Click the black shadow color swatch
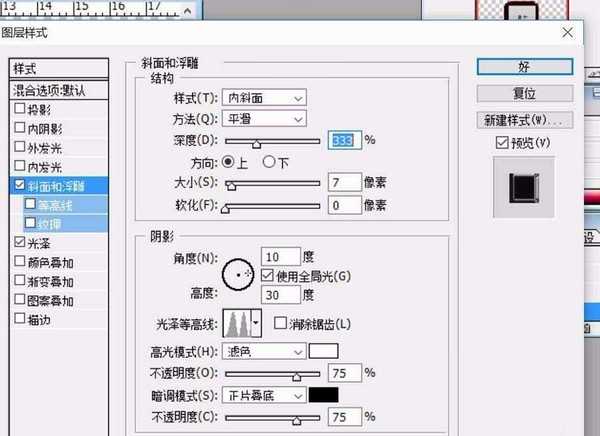Screen dimensions: 600x436 pos(324,395)
